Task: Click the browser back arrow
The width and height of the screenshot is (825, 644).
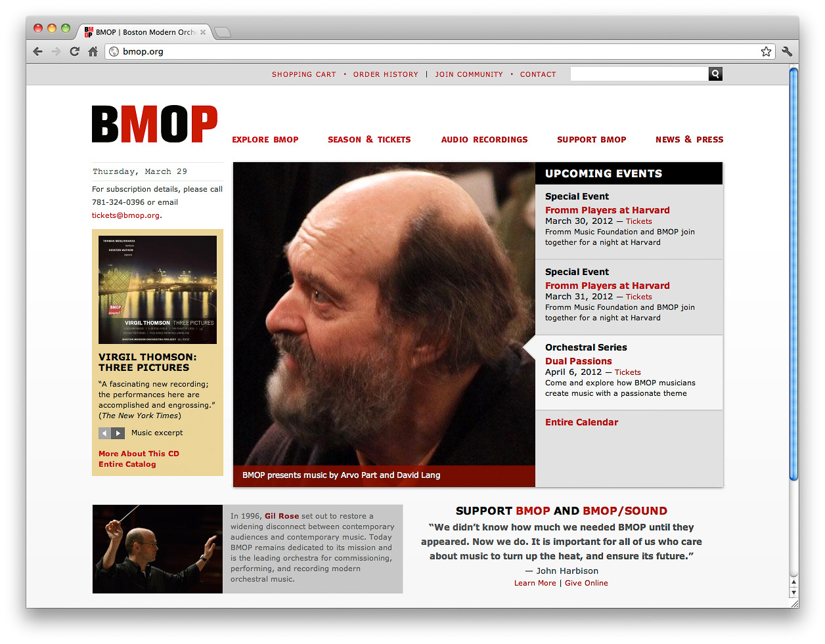Action: pyautogui.click(x=38, y=51)
